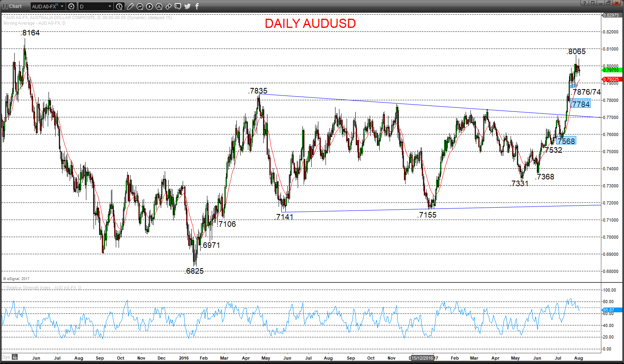Click the .7835 peak annotation

257,91
